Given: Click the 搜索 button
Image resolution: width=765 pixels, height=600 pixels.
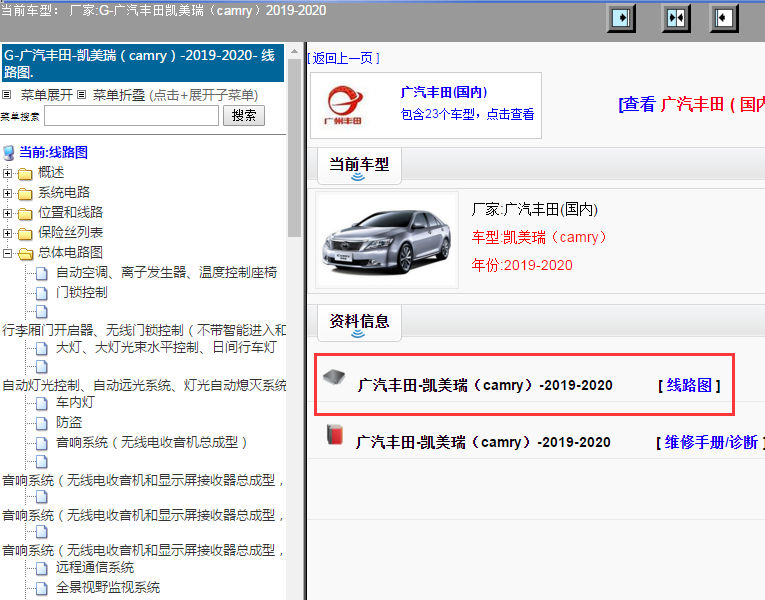Looking at the screenshot, I should point(244,116).
